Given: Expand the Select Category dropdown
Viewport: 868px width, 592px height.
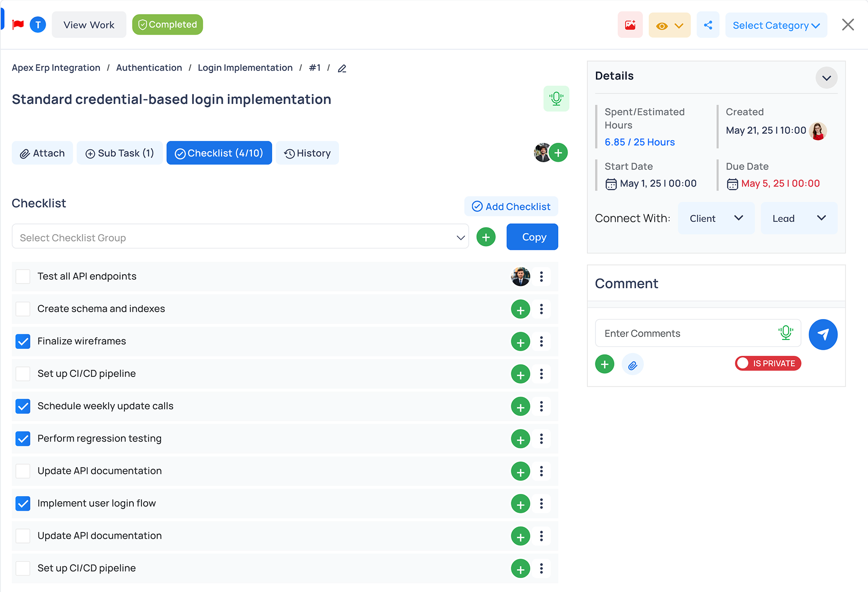Looking at the screenshot, I should pyautogui.click(x=776, y=25).
